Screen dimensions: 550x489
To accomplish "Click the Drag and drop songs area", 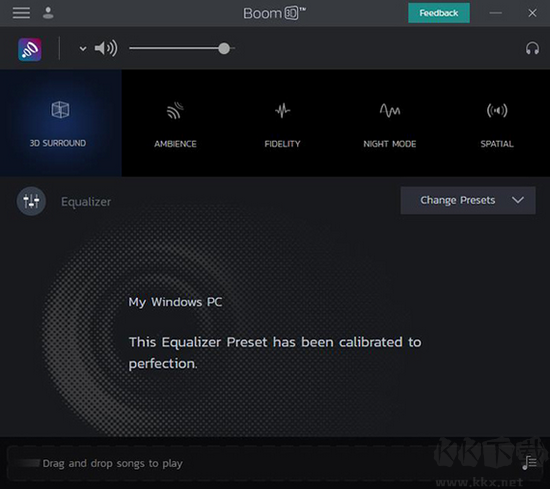I will click(x=112, y=463).
